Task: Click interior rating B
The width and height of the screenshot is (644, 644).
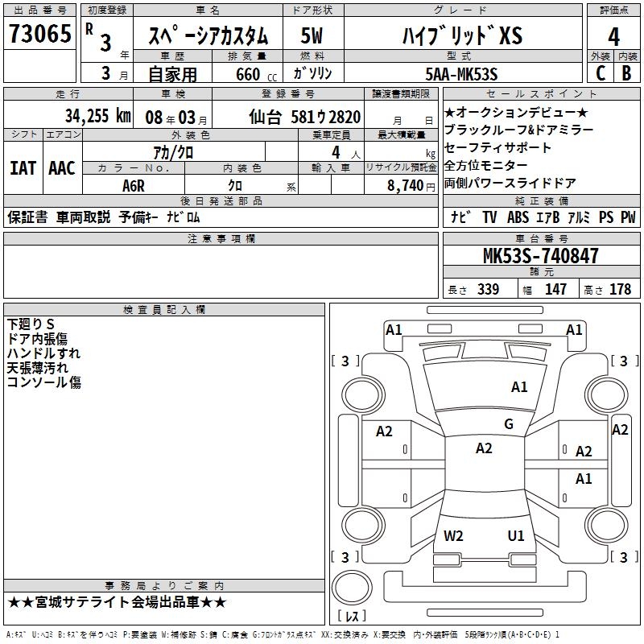Action: tap(626, 73)
